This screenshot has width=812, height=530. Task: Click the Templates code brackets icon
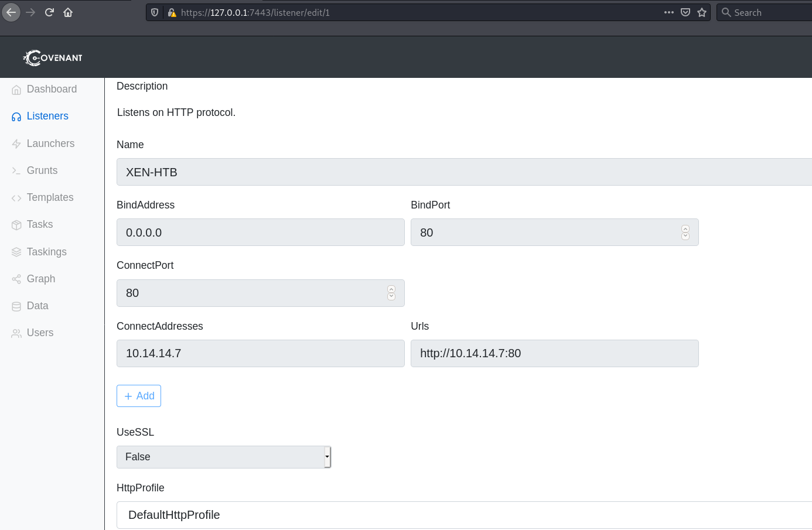click(16, 198)
